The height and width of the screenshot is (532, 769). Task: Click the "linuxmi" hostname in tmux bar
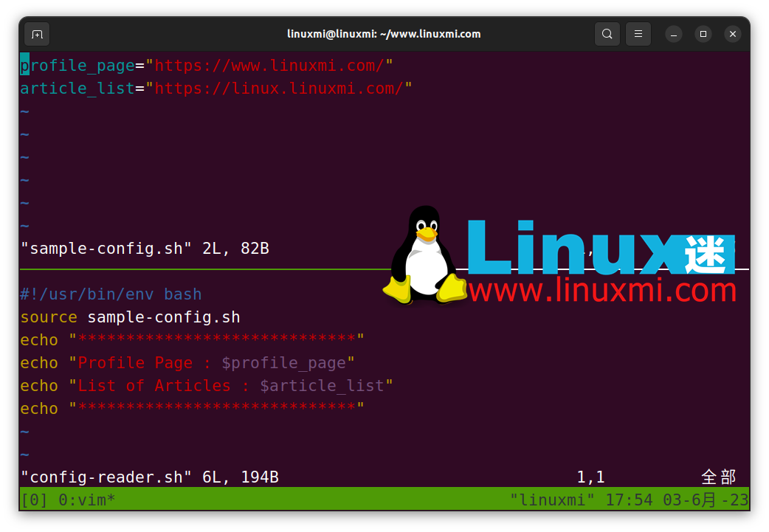point(552,500)
